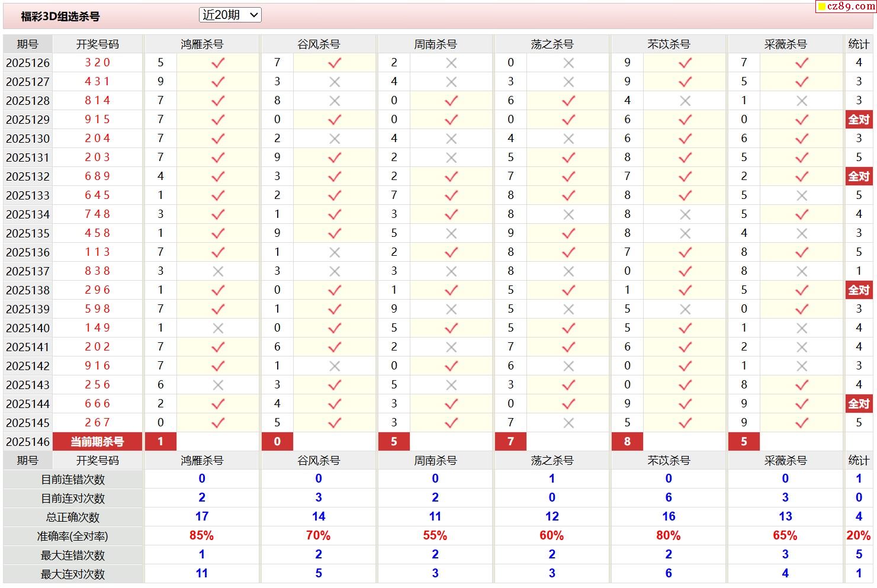Select draw number 6 6 6

tap(98, 403)
